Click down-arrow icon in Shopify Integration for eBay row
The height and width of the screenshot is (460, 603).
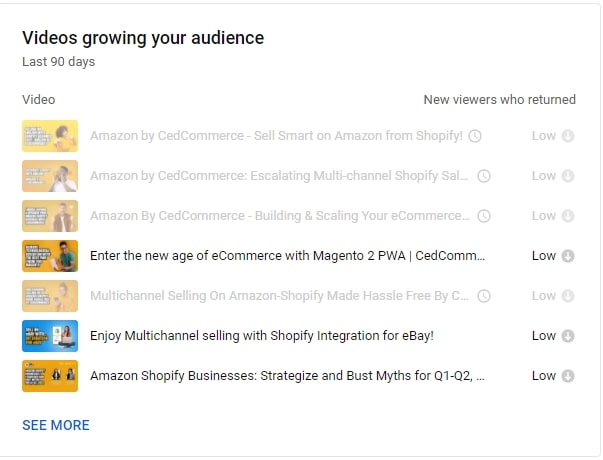568,336
